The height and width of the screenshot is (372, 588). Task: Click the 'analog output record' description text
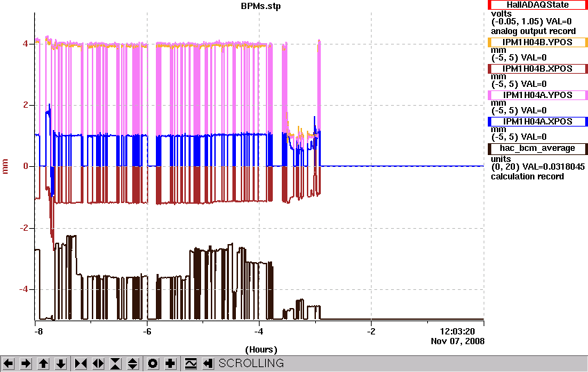(x=533, y=31)
